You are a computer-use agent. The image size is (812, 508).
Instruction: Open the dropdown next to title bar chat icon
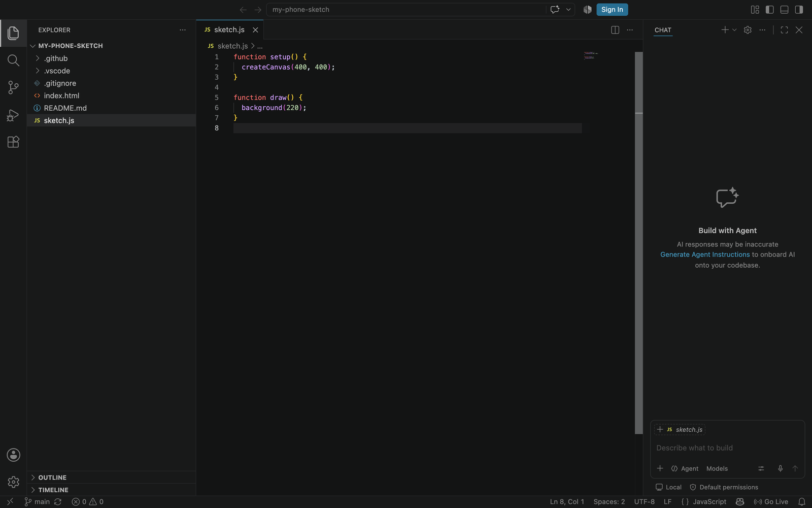point(568,10)
